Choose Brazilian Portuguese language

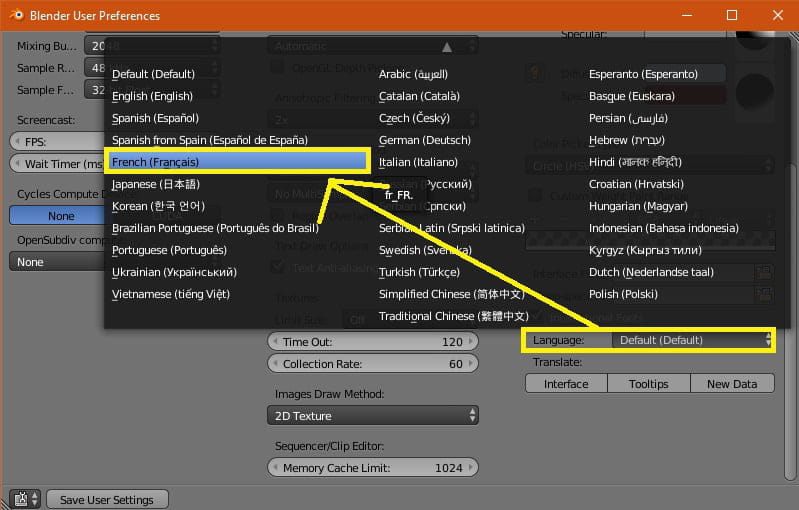coord(215,228)
